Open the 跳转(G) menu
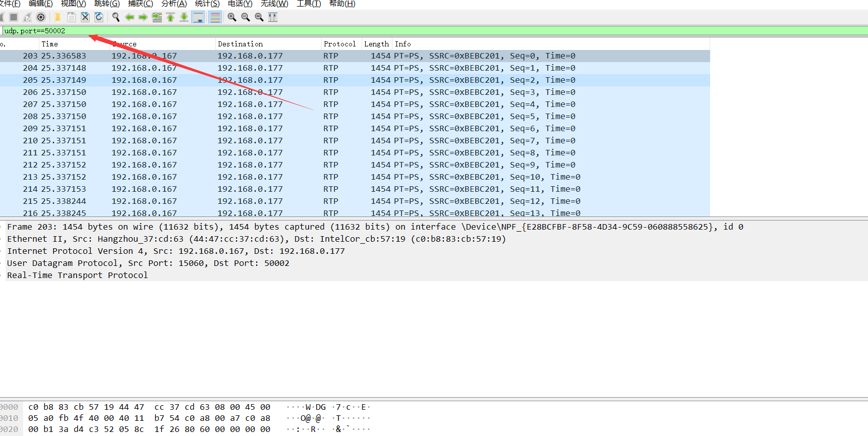Image resolution: width=868 pixels, height=436 pixels. 107,4
